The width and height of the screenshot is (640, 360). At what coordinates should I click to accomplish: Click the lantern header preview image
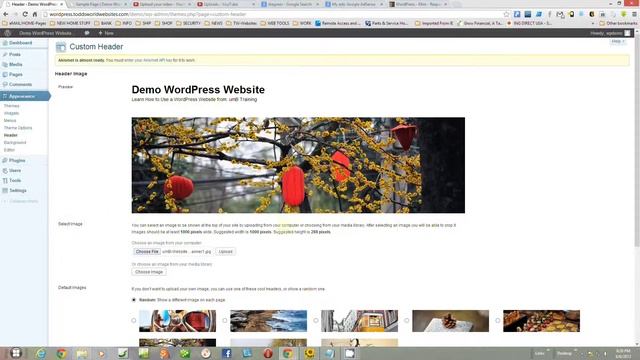click(298, 165)
